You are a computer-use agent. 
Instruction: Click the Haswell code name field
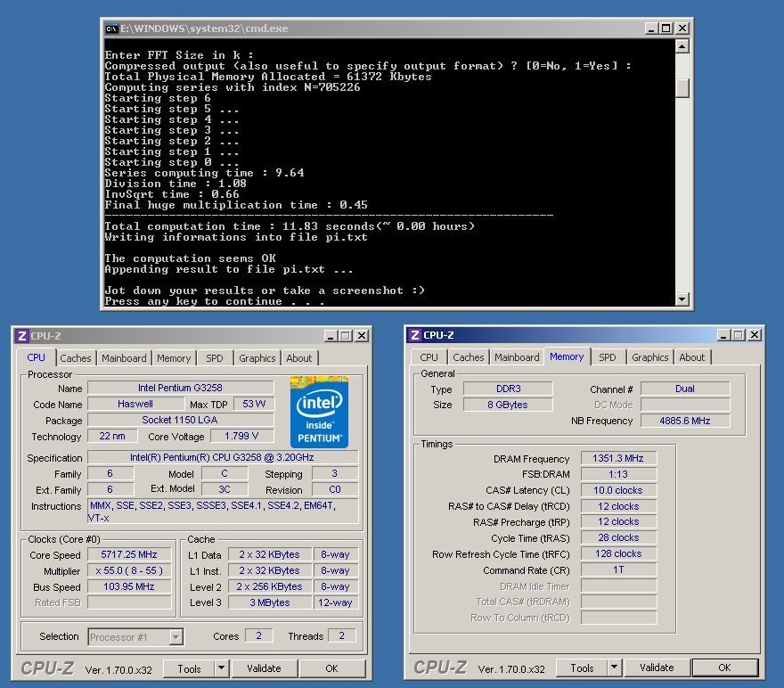point(135,404)
